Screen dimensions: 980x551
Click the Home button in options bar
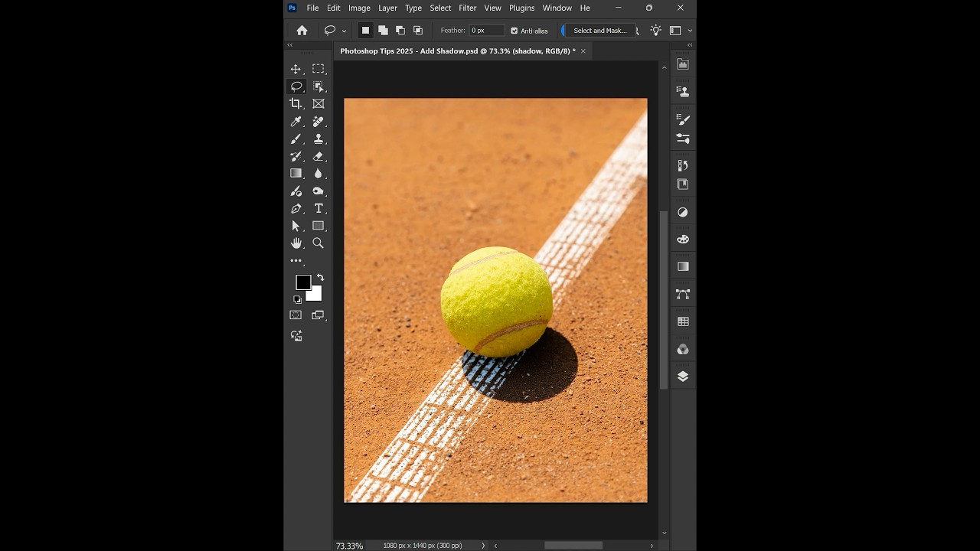[x=302, y=31]
